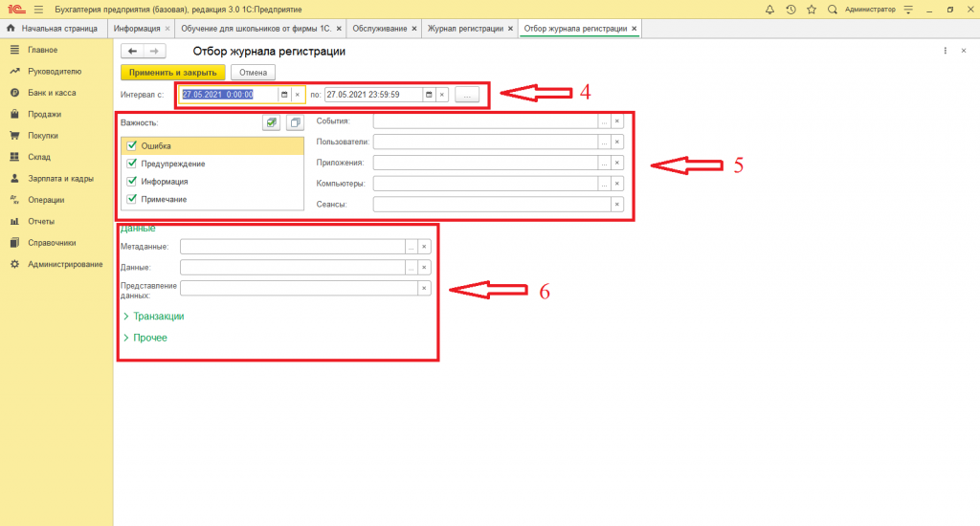Clear the Интервал с start date
This screenshot has height=526, width=980.
pyautogui.click(x=298, y=95)
